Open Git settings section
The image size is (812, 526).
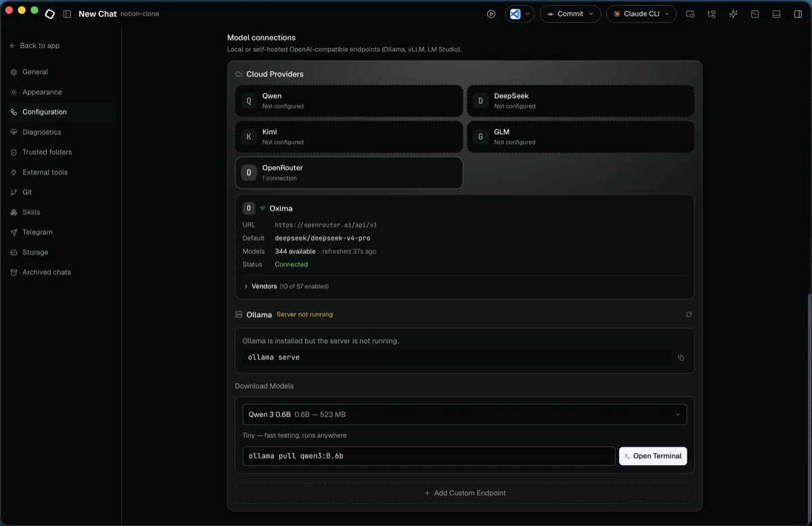coord(60,192)
